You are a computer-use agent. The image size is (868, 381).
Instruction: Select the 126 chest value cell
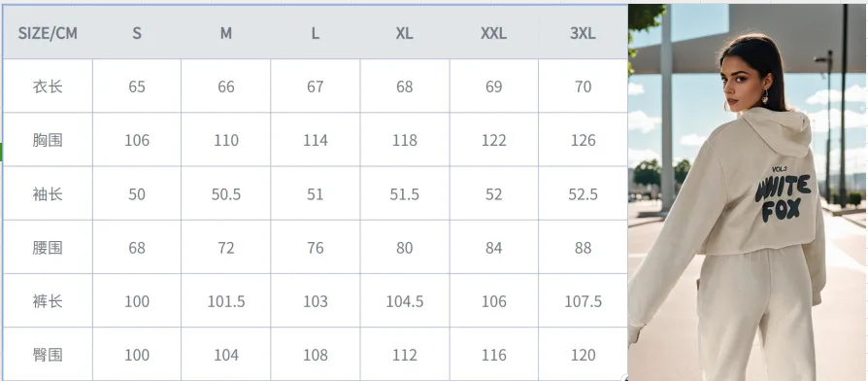[583, 140]
